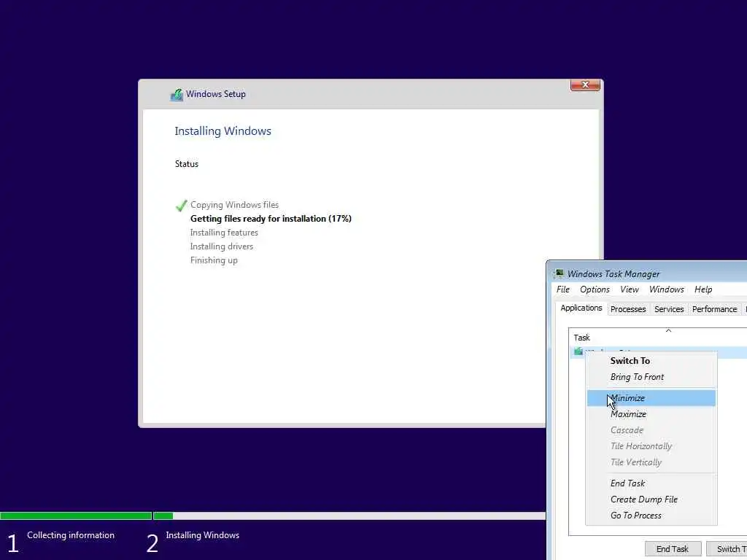Select Minimize in the context menu
Image resolution: width=747 pixels, height=560 pixels.
(x=651, y=398)
